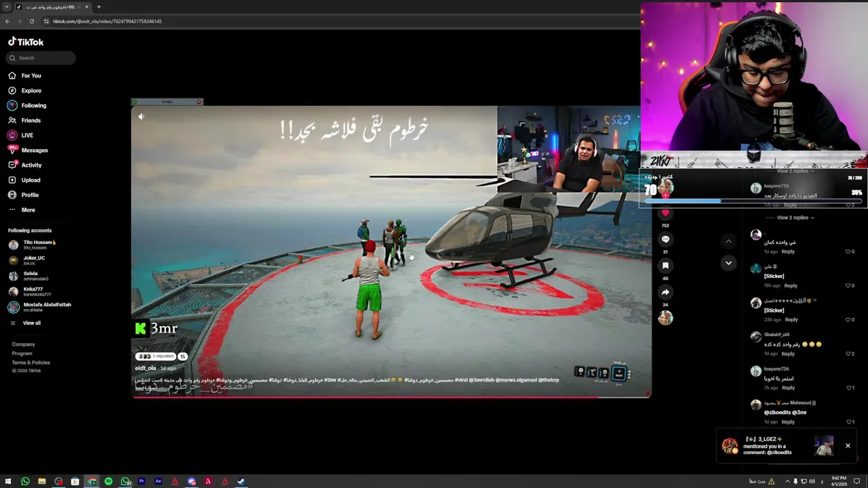This screenshot has width=868, height=488.
Task: Expand View all following accounts
Action: [x=25, y=323]
